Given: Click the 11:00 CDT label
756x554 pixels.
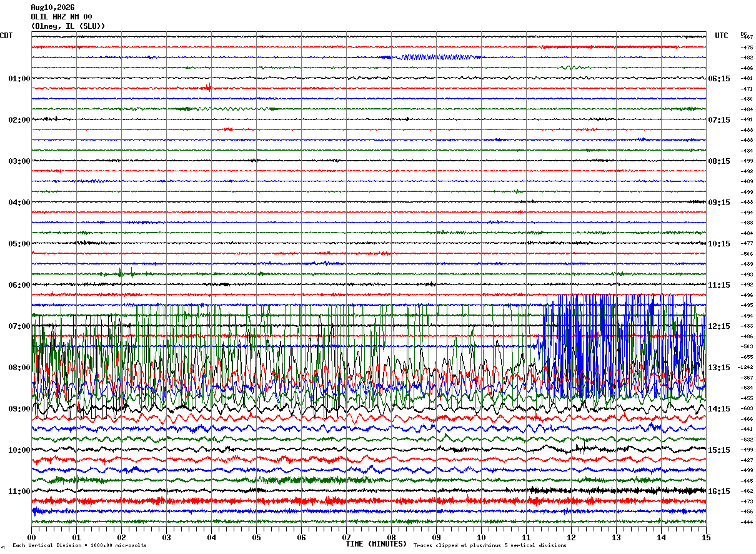Looking at the screenshot, I should click(19, 491).
